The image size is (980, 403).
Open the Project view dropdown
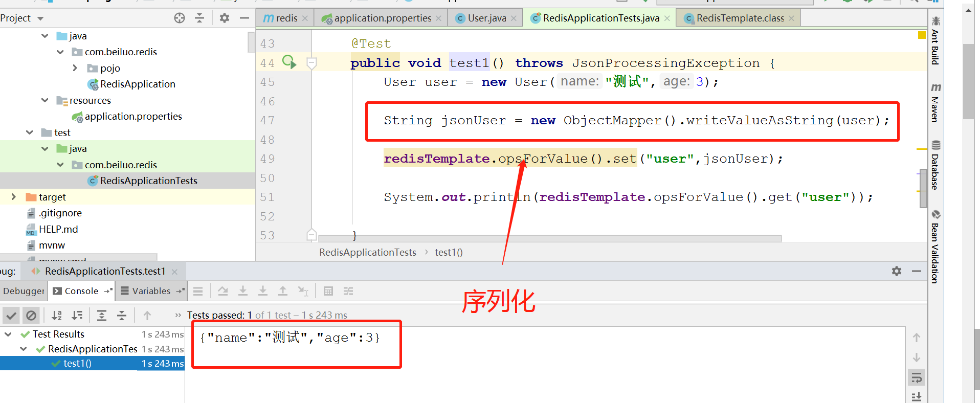[40, 18]
